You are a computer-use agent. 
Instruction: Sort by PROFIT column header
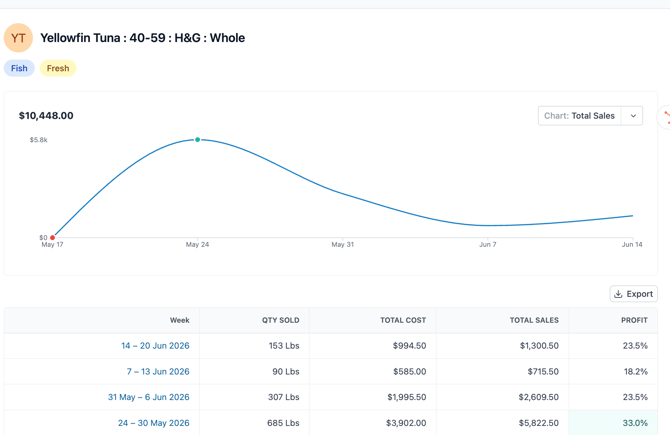[635, 320]
